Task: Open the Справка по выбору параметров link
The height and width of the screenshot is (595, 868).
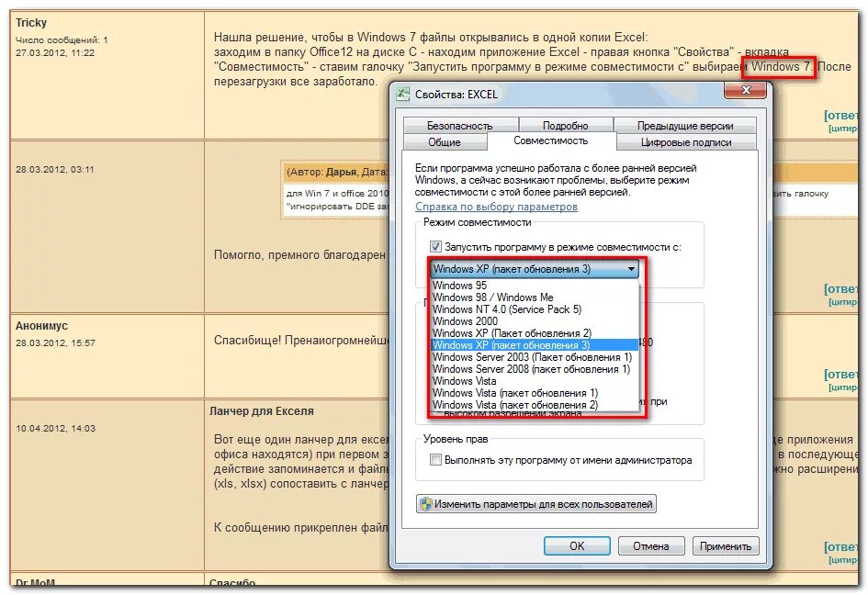Action: pos(496,207)
